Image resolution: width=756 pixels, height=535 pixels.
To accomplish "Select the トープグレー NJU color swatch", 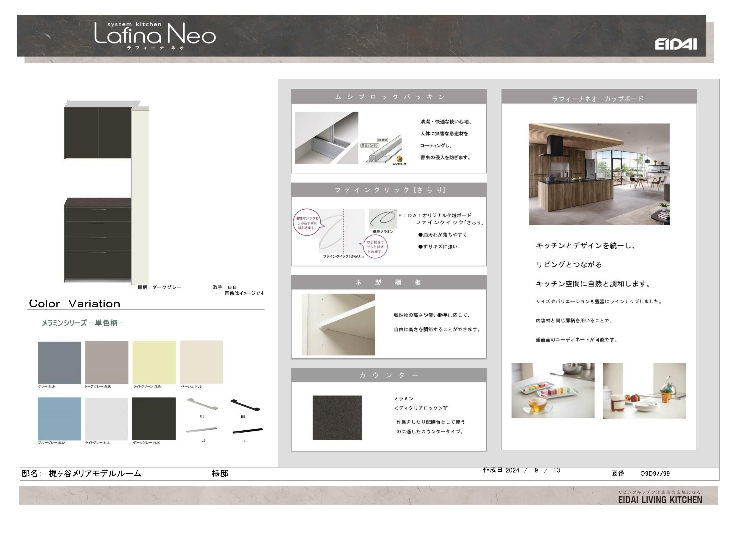I will [107, 362].
